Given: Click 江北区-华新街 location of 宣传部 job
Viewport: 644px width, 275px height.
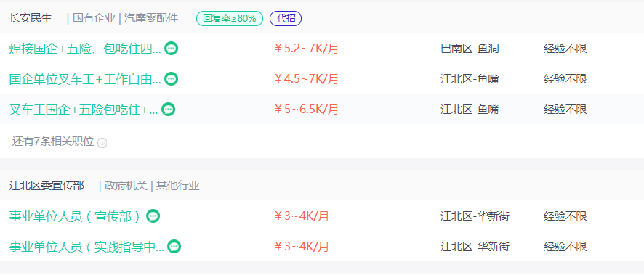Looking at the screenshot, I should click(x=475, y=216).
